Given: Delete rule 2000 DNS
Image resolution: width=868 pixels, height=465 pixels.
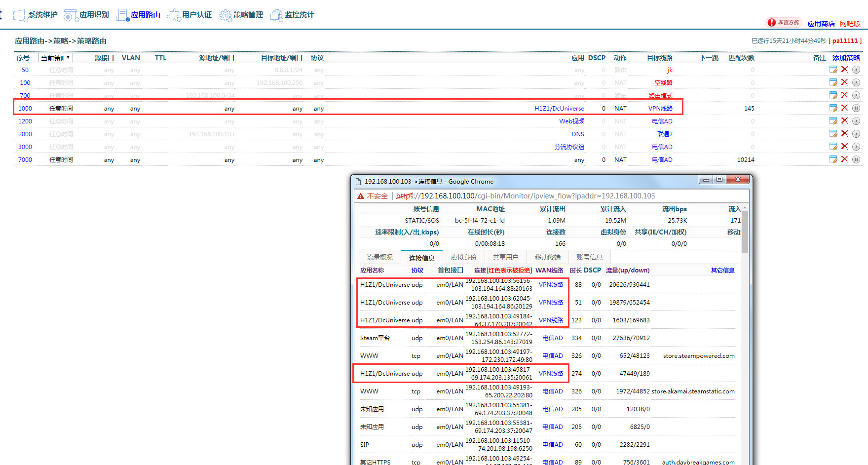Looking at the screenshot, I should 844,134.
